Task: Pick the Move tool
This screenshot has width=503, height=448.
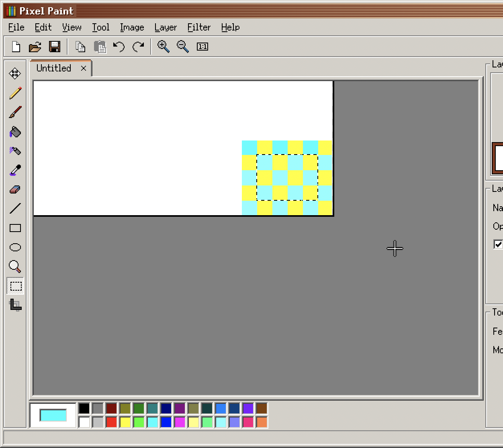Action: click(x=15, y=73)
